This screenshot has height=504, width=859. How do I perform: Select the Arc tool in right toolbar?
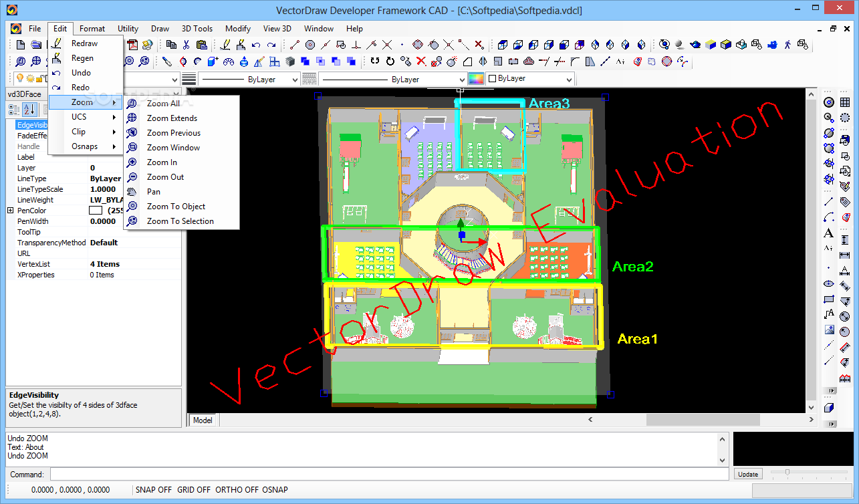point(829,217)
